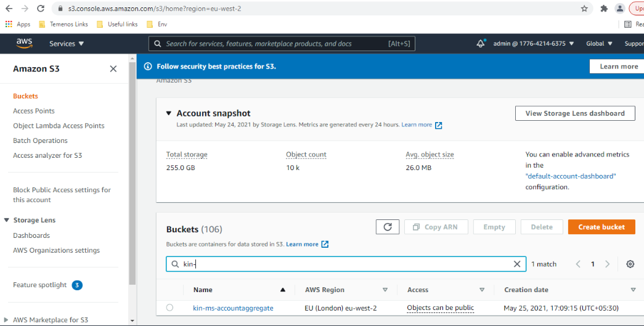Screen dimensions: 644x326
Task: Bookmark this page with star icon
Action: point(584,9)
